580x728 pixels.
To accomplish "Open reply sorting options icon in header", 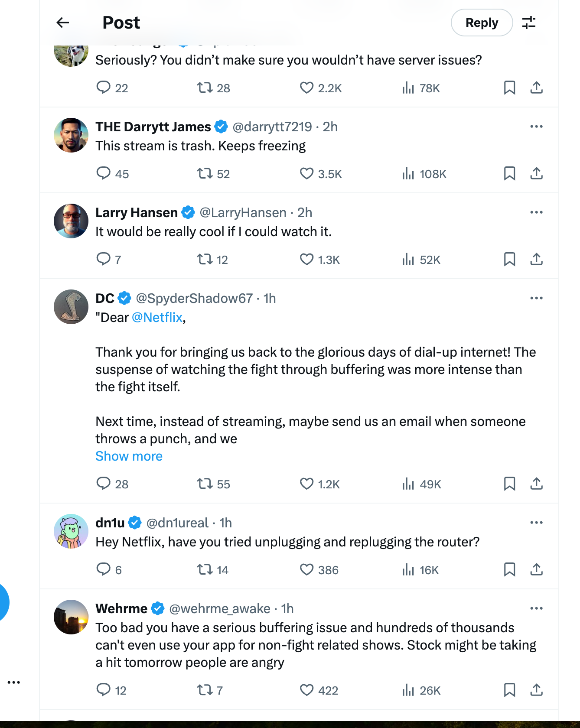I will tap(529, 23).
